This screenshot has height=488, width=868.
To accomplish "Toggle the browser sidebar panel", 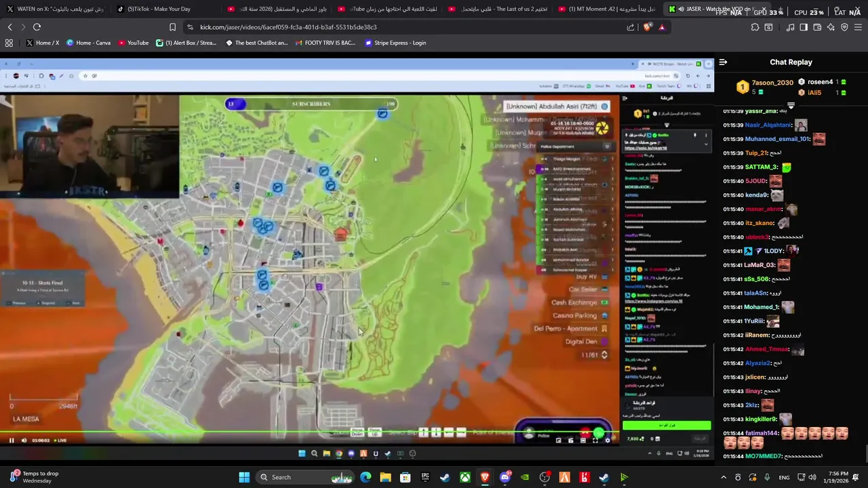I will pyautogui.click(x=804, y=27).
